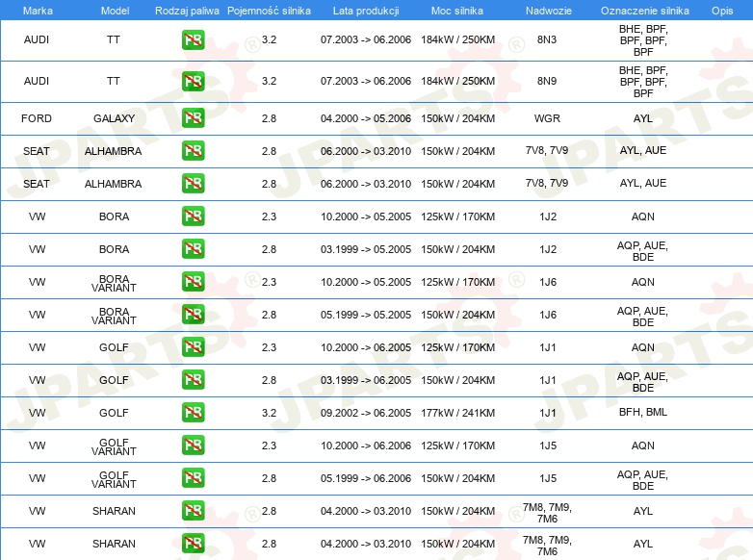Select 125kW / 170KM in the GOLF VARIANT row
The image size is (753, 560).
(457, 445)
